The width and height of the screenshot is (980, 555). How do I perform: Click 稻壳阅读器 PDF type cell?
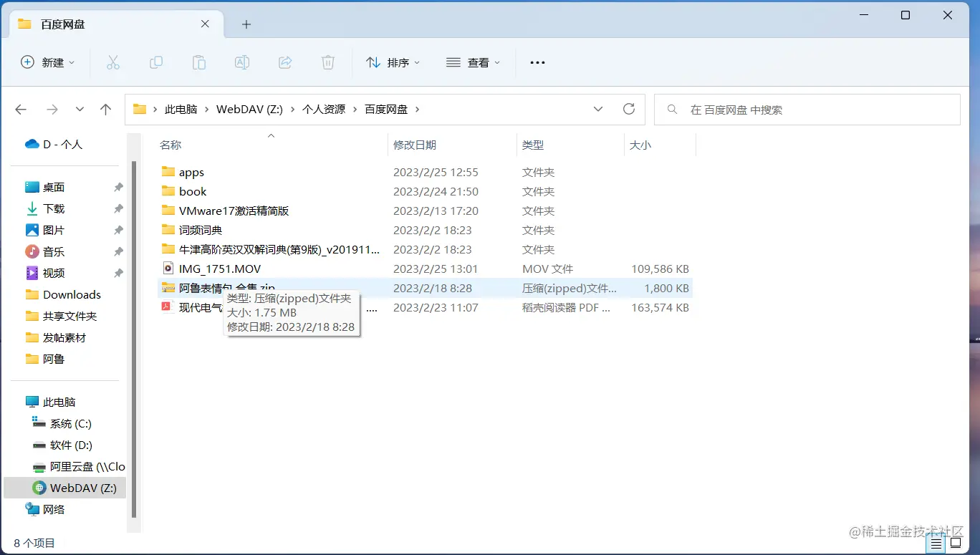tap(567, 307)
